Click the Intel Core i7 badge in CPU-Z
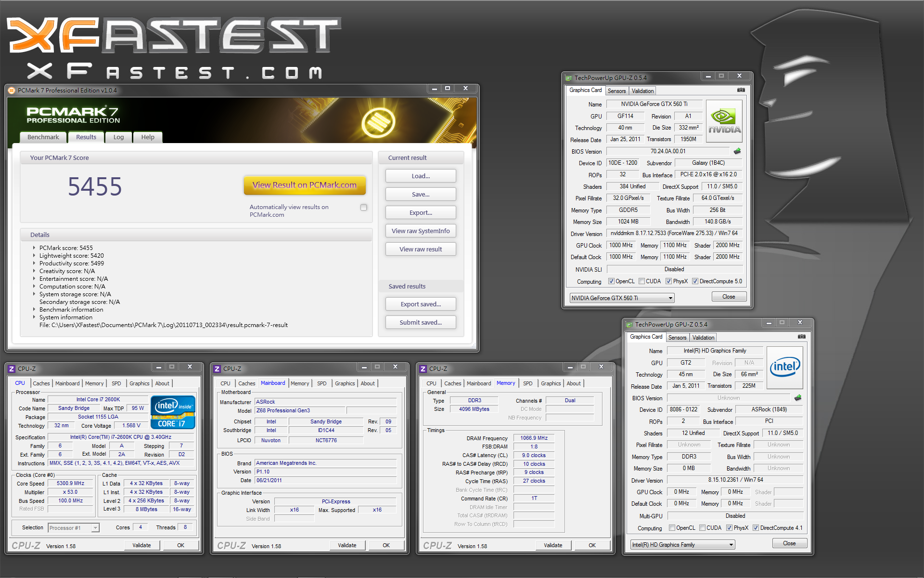The height and width of the screenshot is (578, 924). point(173,412)
